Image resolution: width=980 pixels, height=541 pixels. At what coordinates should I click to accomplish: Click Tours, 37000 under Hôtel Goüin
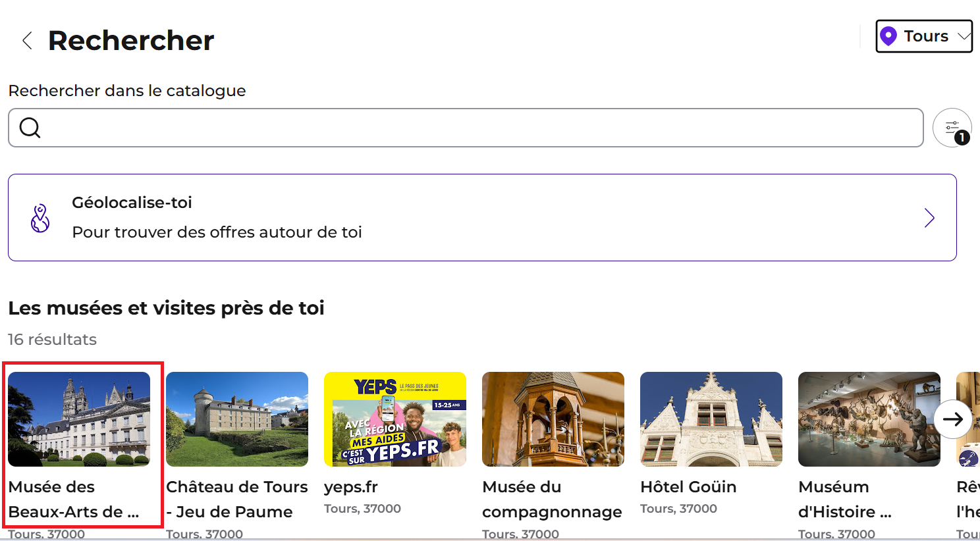(678, 509)
